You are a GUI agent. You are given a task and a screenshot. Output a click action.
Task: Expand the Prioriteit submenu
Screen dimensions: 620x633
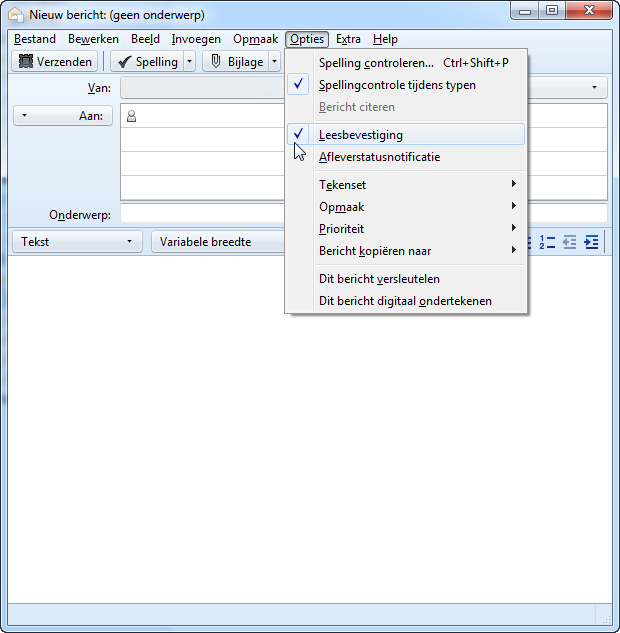(x=406, y=229)
